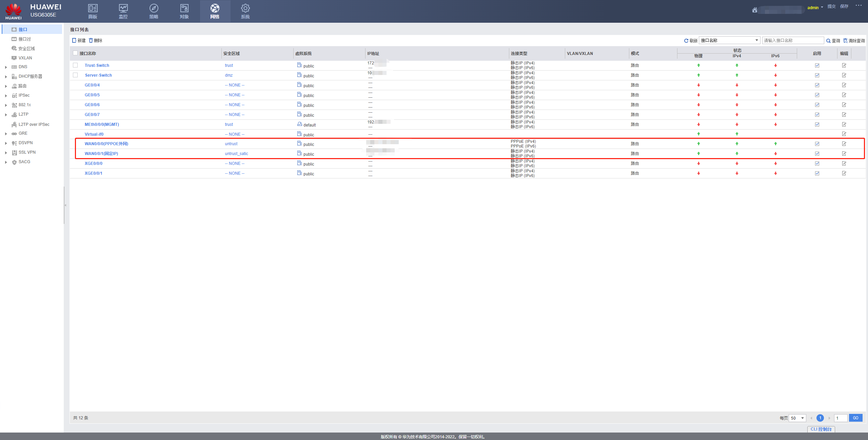Click the interface name search field
Image resolution: width=868 pixels, height=440 pixels.
coord(793,40)
